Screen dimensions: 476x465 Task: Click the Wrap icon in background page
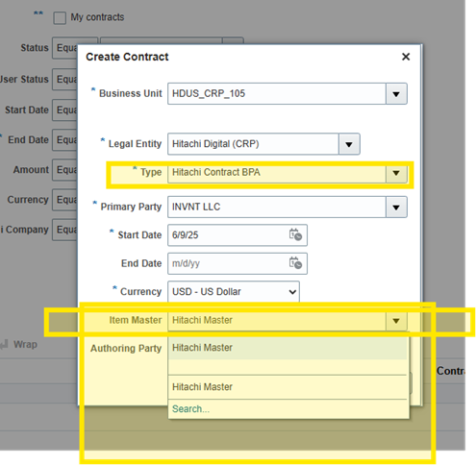4,344
